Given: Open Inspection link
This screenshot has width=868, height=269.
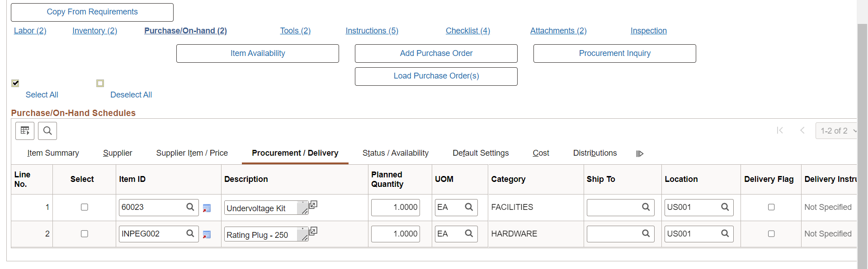Looking at the screenshot, I should click(649, 31).
